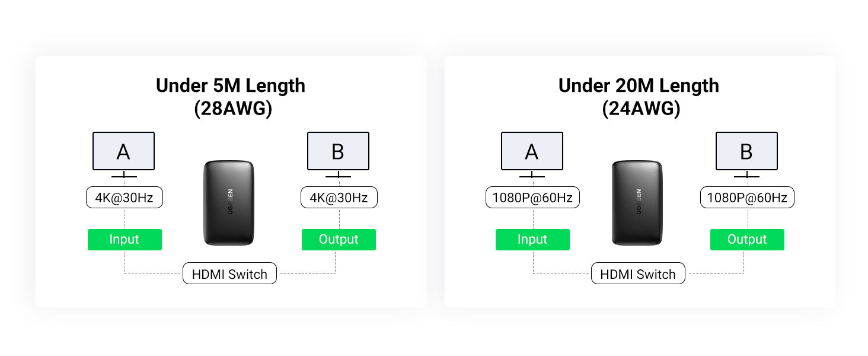Select the UGREEN switch device in 28AWG panel
868x356 pixels.
pyautogui.click(x=229, y=203)
